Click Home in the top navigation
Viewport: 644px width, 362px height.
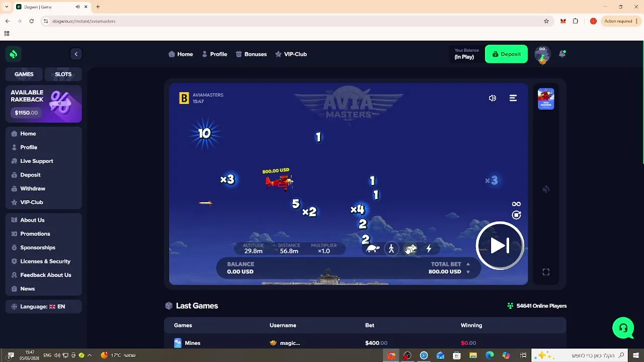181,54
